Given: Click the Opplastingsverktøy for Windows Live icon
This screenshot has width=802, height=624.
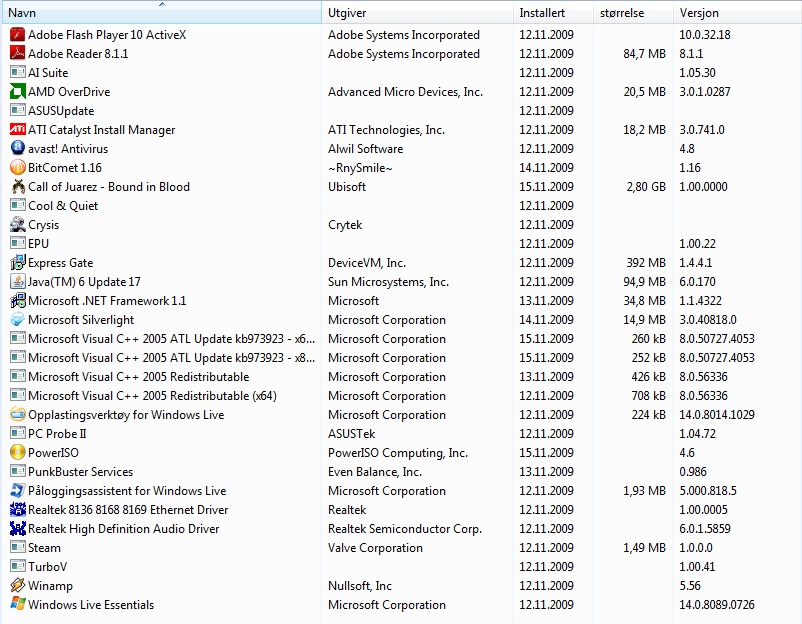Looking at the screenshot, I should pos(17,414).
